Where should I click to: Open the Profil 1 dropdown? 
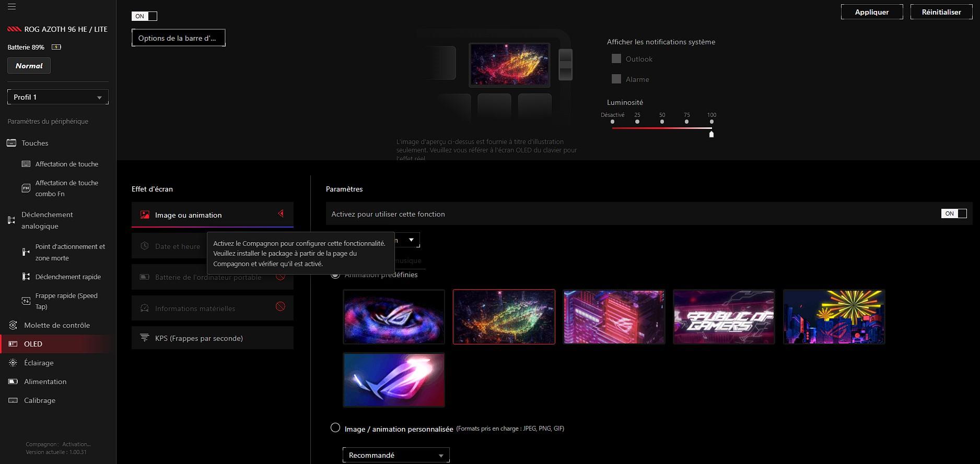point(58,97)
